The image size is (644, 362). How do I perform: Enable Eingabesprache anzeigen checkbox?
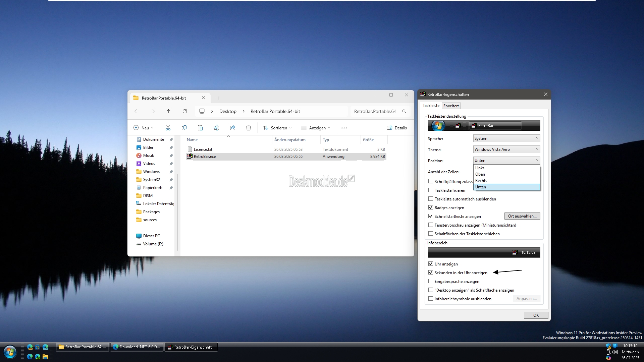[x=431, y=281]
